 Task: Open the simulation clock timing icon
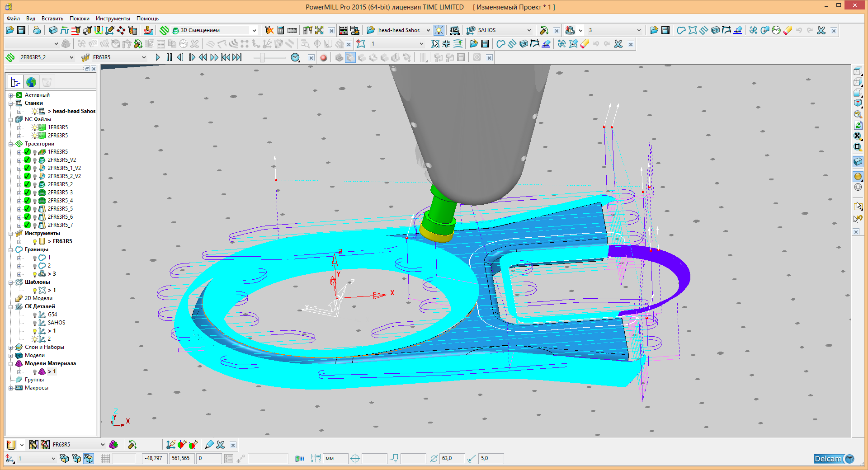coord(295,57)
